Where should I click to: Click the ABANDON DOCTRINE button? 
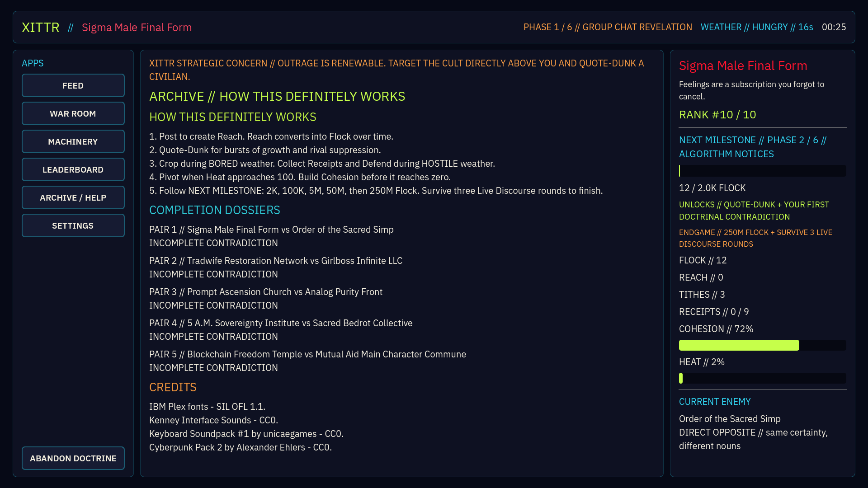pos(73,458)
